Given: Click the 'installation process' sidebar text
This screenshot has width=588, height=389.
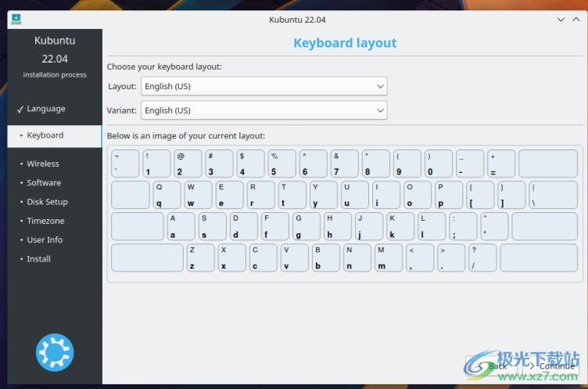Looking at the screenshot, I should pos(55,74).
